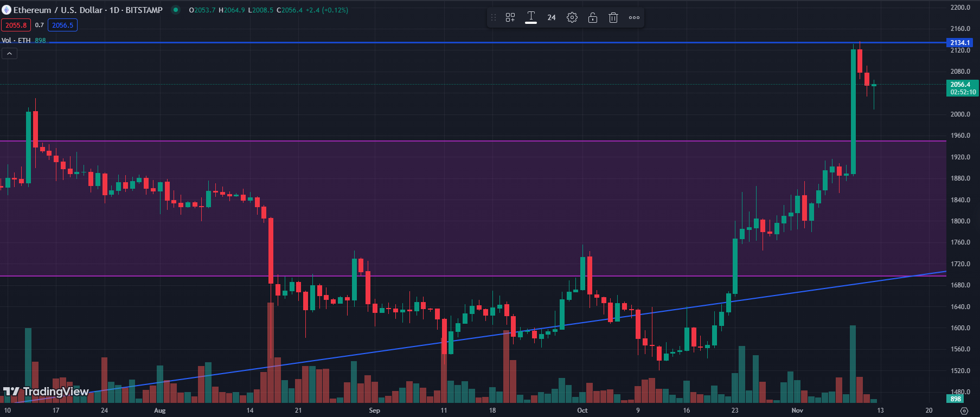Image resolution: width=980 pixels, height=417 pixels.
Task: Open more options three-dot menu
Action: click(x=634, y=18)
